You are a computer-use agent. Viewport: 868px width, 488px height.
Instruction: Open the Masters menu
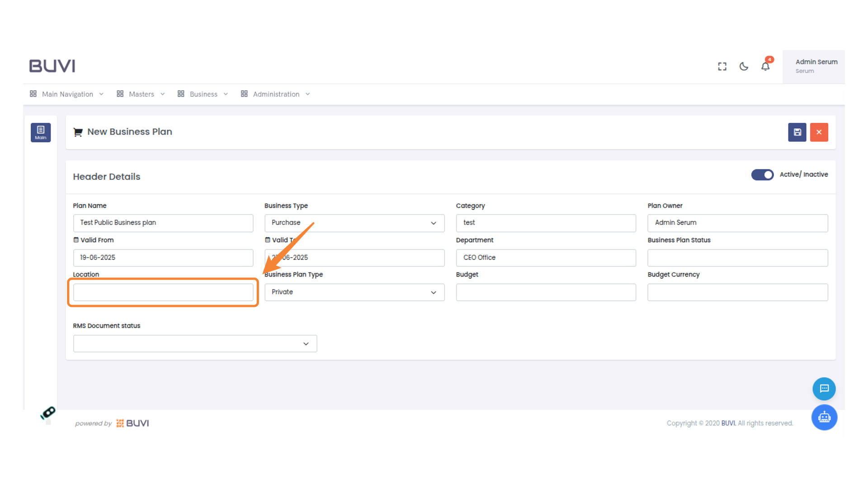141,94
